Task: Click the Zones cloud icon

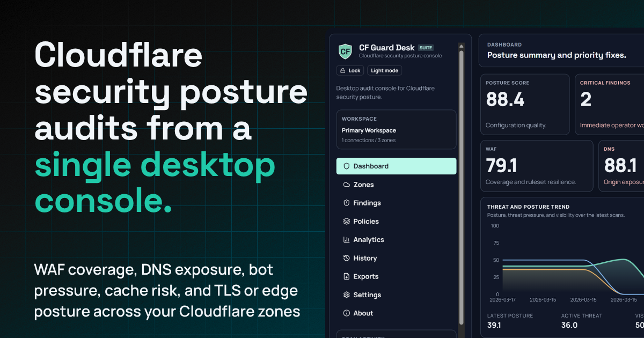Action: 346,185
